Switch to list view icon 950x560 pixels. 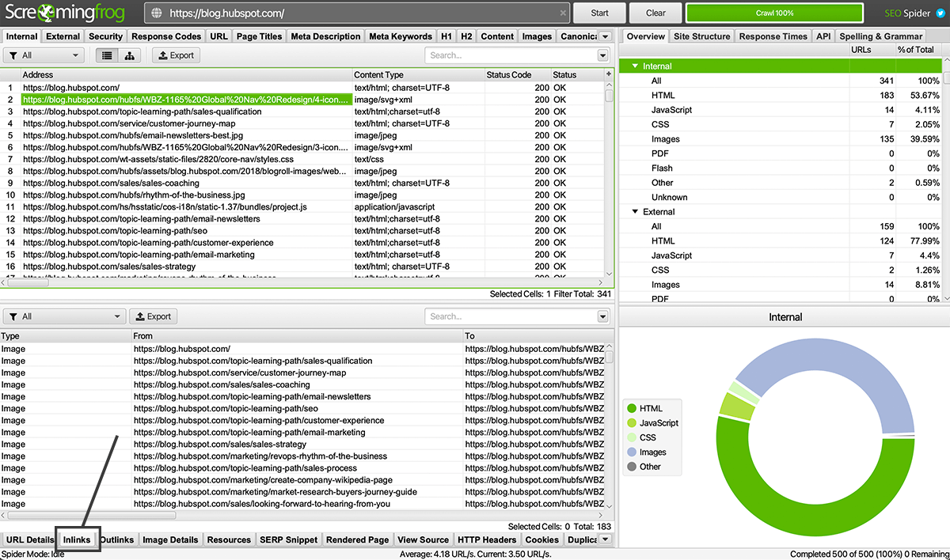(x=107, y=55)
